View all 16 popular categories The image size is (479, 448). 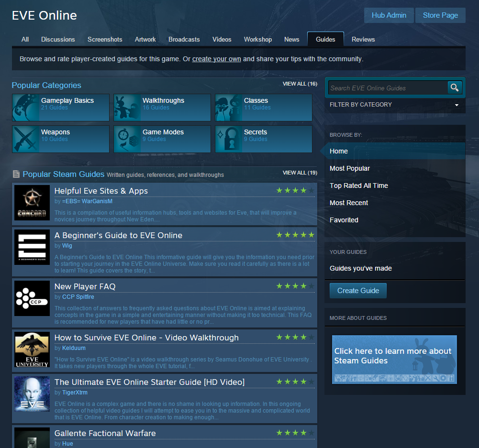[300, 84]
